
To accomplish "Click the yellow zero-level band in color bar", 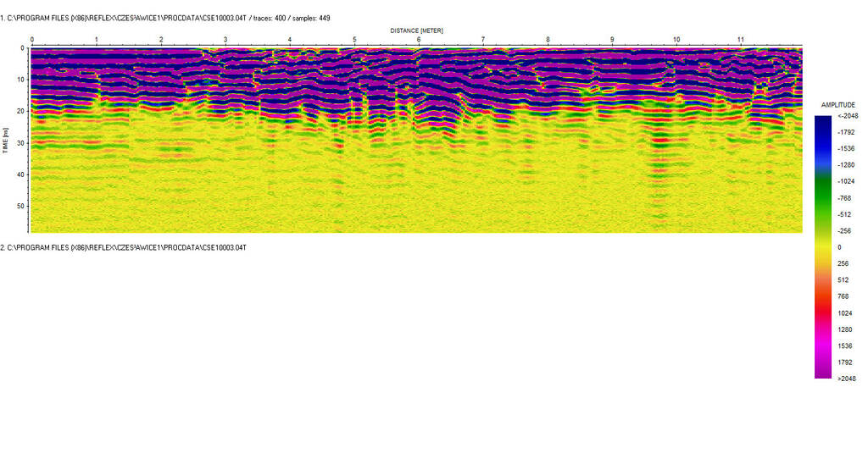I will [x=822, y=246].
